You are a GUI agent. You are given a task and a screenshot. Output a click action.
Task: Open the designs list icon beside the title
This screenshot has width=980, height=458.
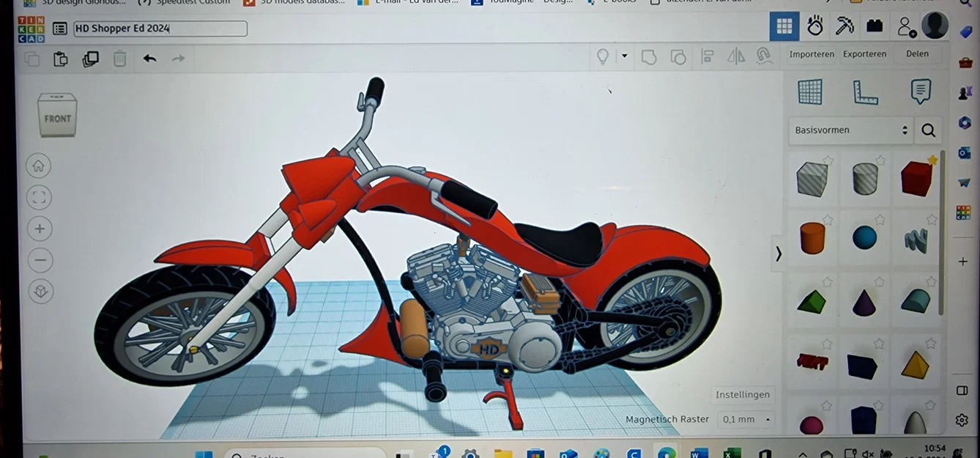pyautogui.click(x=60, y=29)
